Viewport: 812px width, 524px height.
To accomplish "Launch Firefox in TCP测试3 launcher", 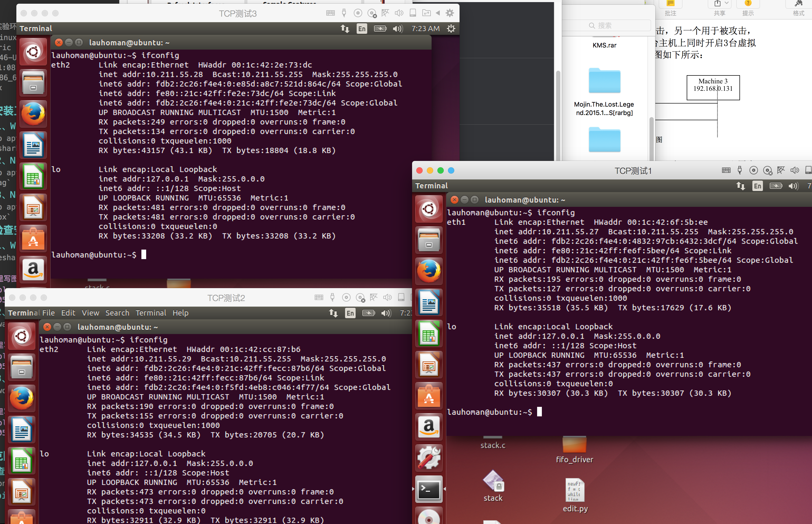I will pos(33,114).
